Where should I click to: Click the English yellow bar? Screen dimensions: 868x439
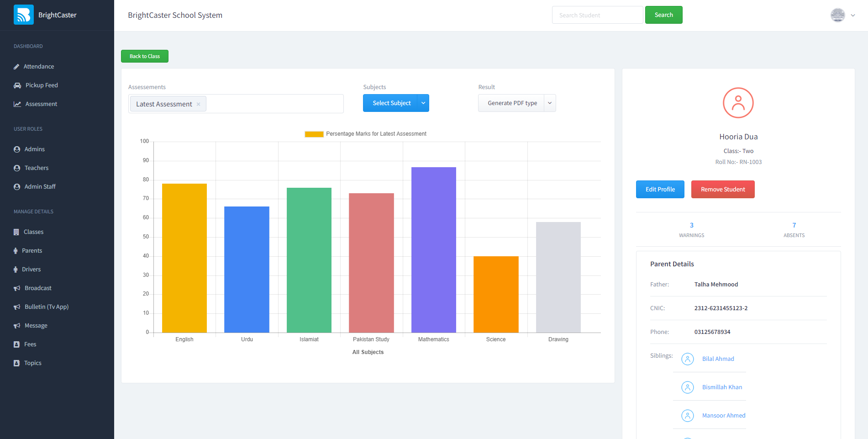click(184, 258)
